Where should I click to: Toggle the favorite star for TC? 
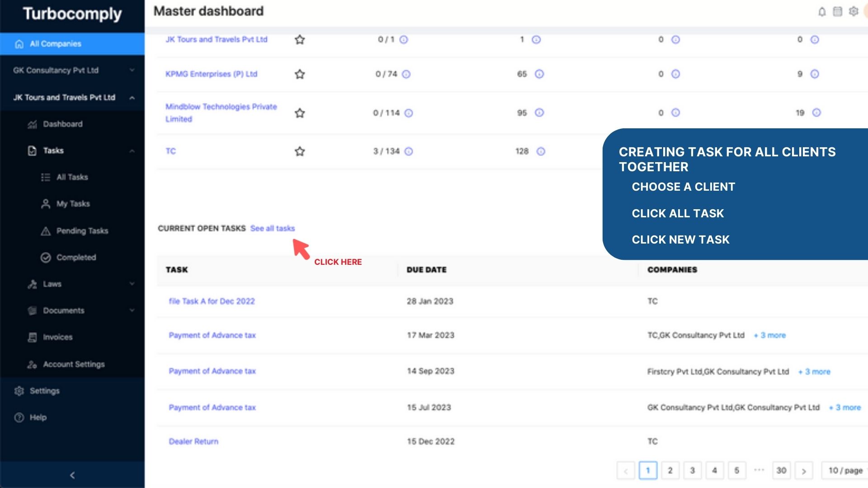point(299,151)
